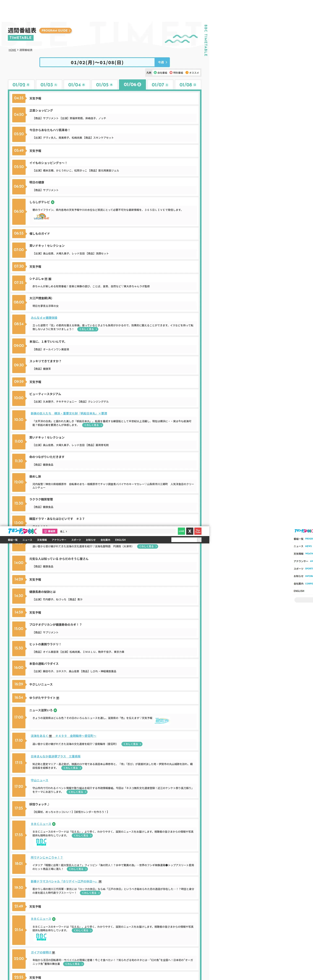Switch to the 01/02 Monday tab
This screenshot has height=980, width=313.
pyautogui.click(x=21, y=85)
